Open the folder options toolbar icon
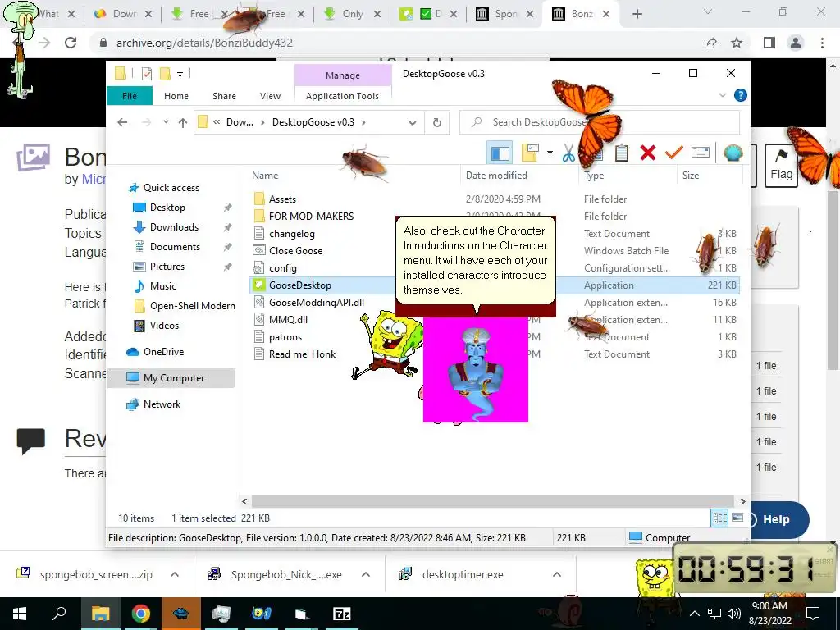Viewport: 840px width, 630px height. (530, 153)
